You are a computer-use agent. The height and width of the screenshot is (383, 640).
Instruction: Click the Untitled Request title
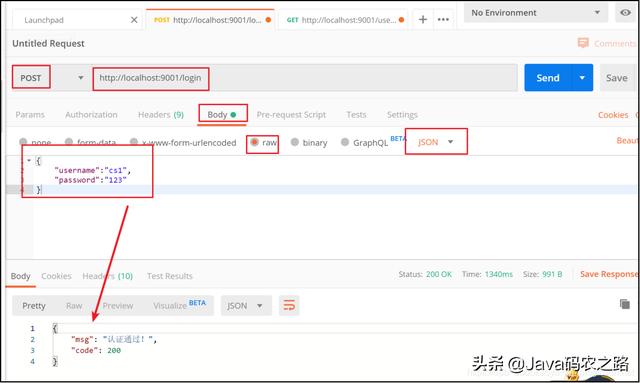coord(48,43)
